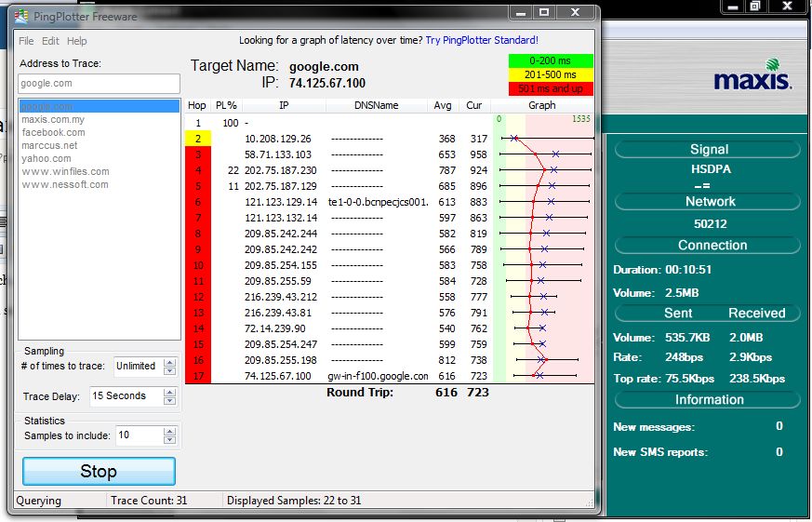Click the Connection header in Maxis window
The image size is (812, 522).
(x=709, y=245)
